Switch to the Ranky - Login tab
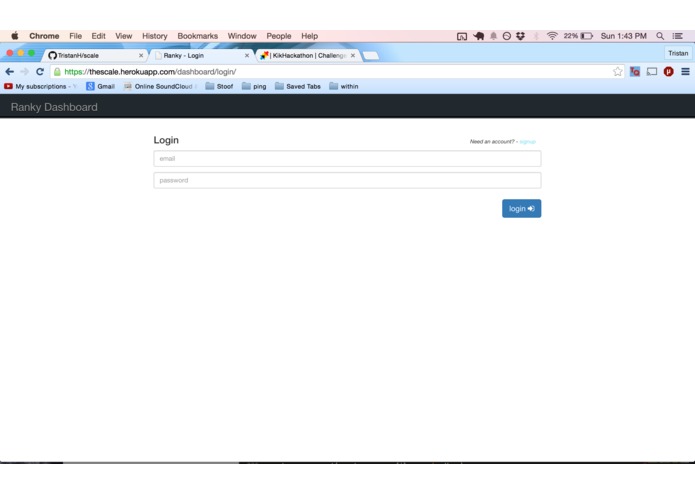This screenshot has width=695, height=494. pos(200,55)
